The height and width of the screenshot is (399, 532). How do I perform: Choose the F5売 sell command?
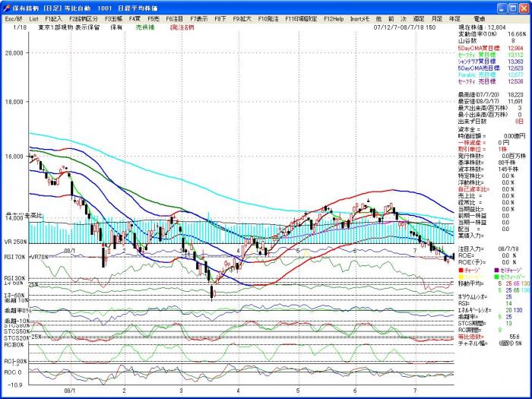154,19
